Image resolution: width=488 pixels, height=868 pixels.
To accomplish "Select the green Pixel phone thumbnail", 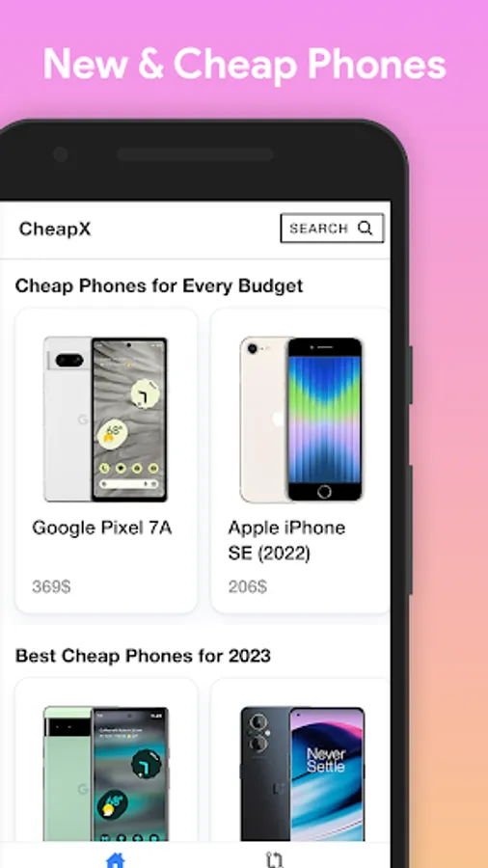I will 106,773.
